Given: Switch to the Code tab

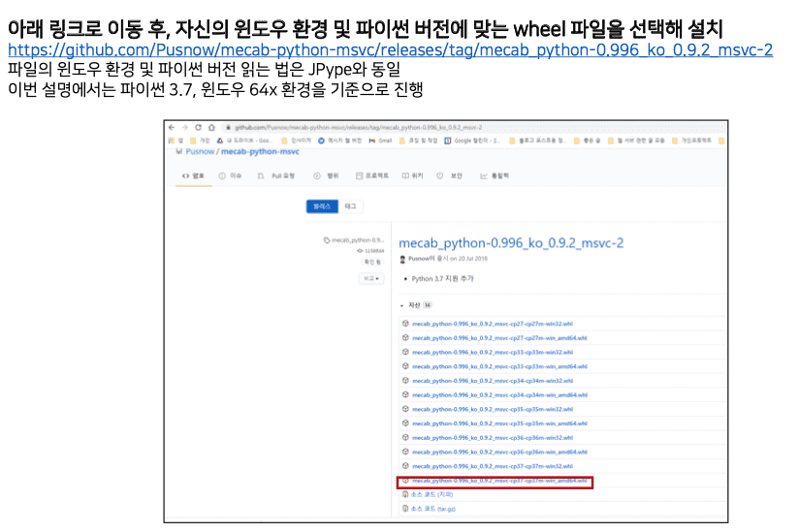Looking at the screenshot, I should (193, 175).
